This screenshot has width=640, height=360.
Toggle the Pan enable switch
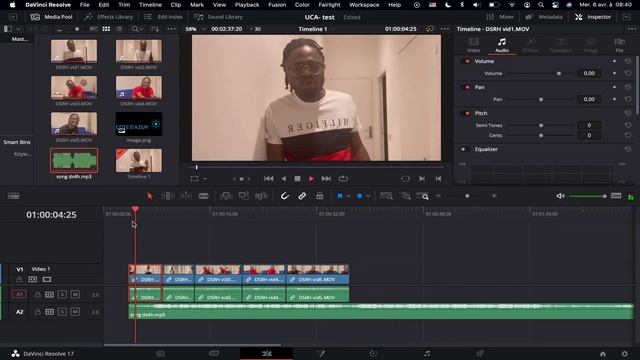467,87
